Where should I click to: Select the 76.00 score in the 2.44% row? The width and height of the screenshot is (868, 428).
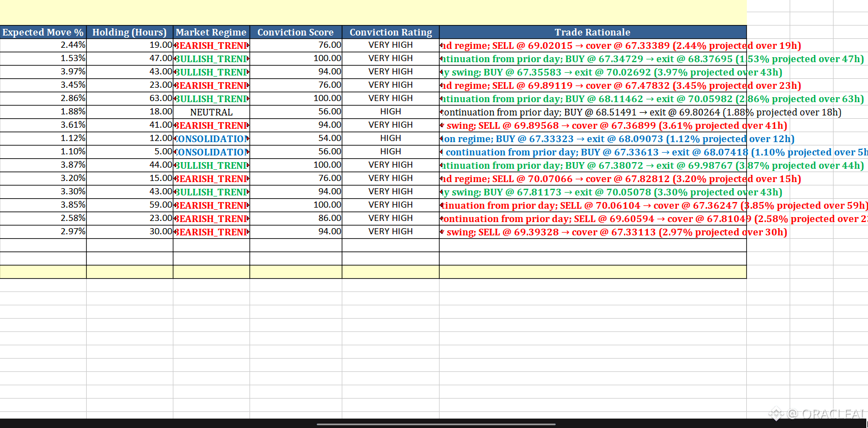coord(296,46)
